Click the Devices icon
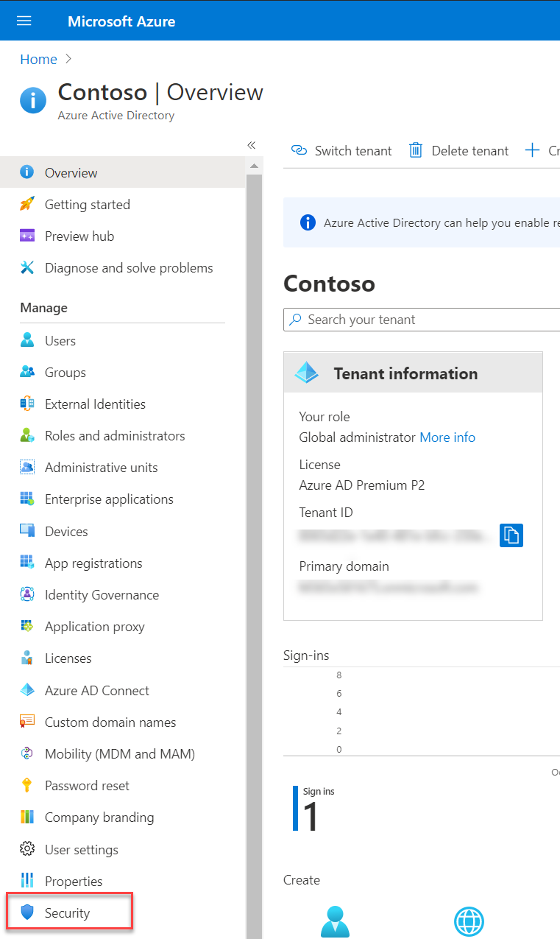 click(x=27, y=531)
